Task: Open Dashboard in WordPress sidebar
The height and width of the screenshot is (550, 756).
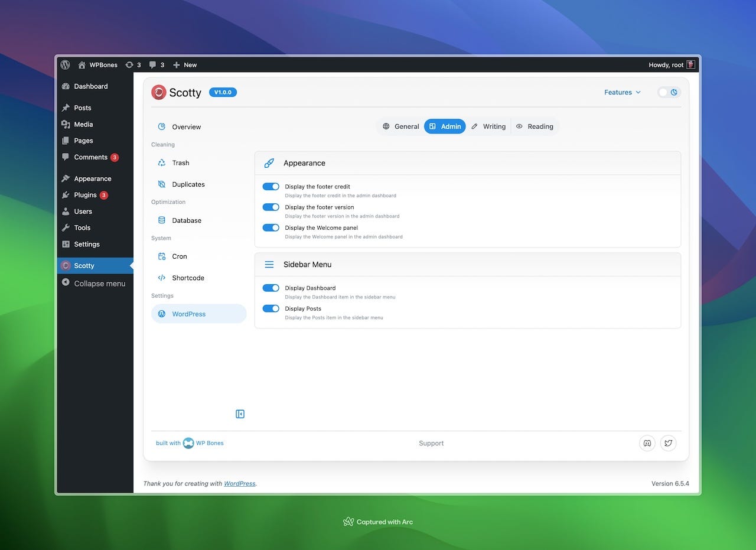Action: point(95,86)
